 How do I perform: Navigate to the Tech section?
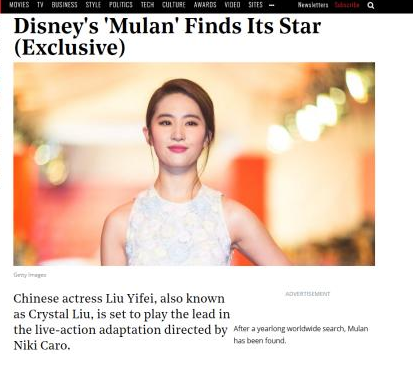click(147, 5)
